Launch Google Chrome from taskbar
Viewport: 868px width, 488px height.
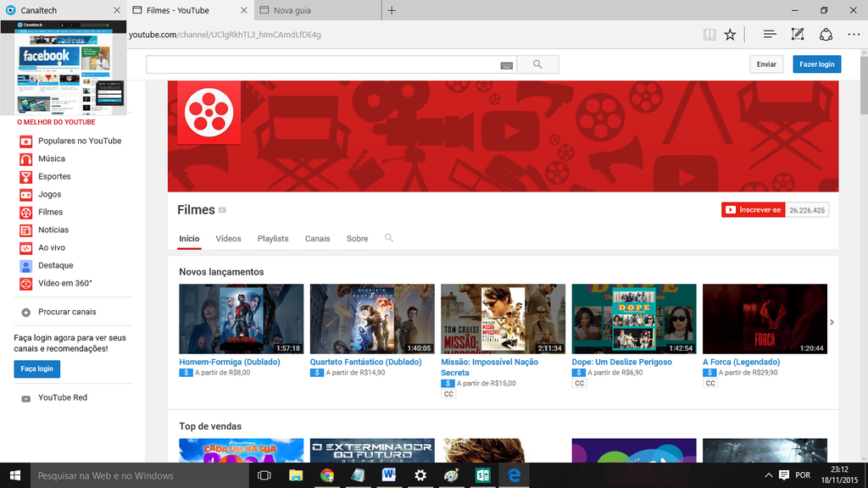pos(327,475)
